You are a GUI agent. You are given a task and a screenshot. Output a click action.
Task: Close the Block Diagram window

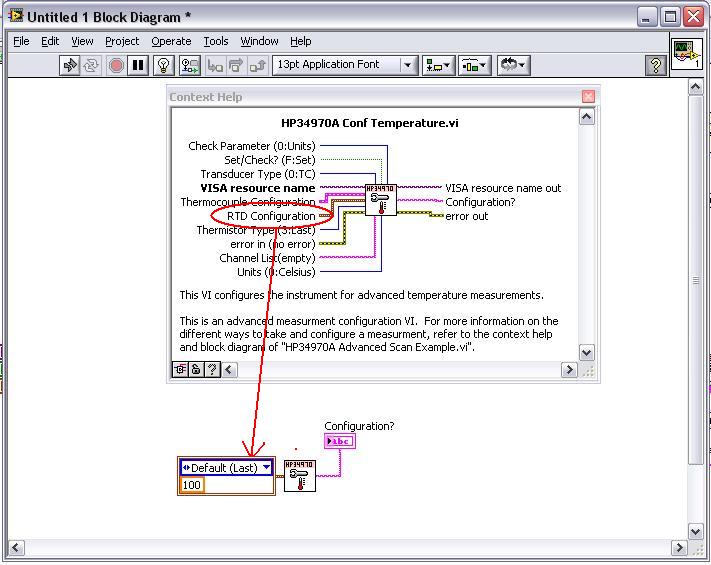[694, 17]
